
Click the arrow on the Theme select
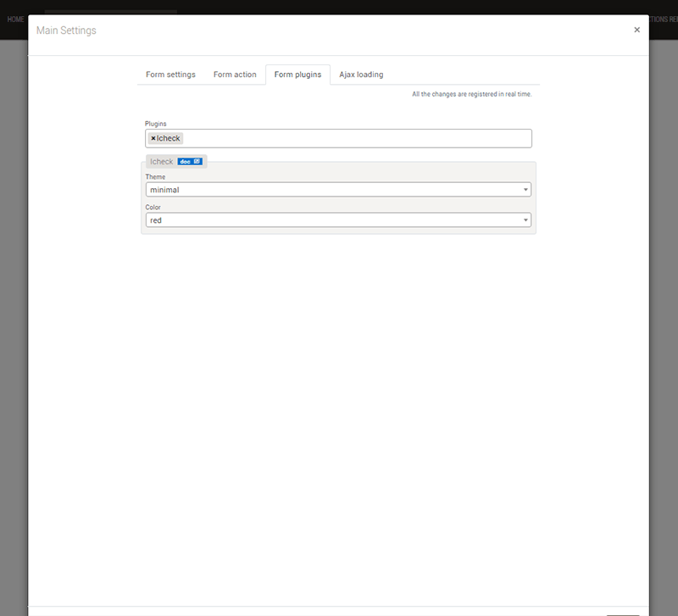click(525, 190)
